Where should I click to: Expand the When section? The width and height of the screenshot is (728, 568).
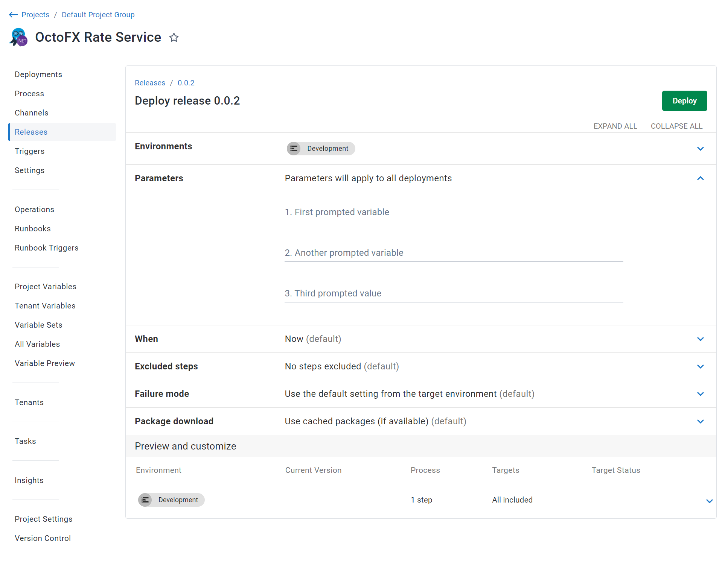point(700,339)
